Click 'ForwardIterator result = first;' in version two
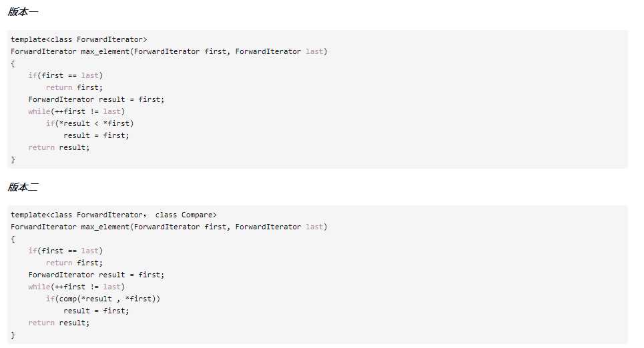This screenshot has height=348, width=644. (96, 275)
